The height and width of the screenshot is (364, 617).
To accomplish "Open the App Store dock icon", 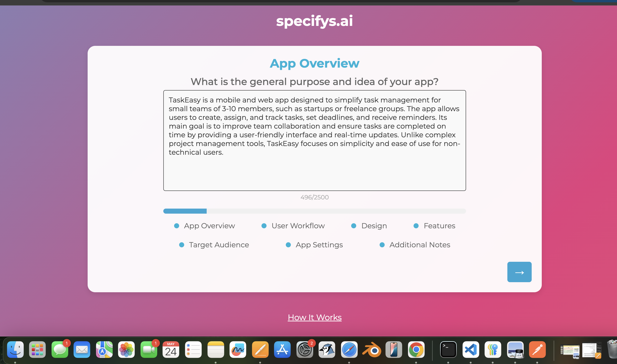I will tap(282, 349).
